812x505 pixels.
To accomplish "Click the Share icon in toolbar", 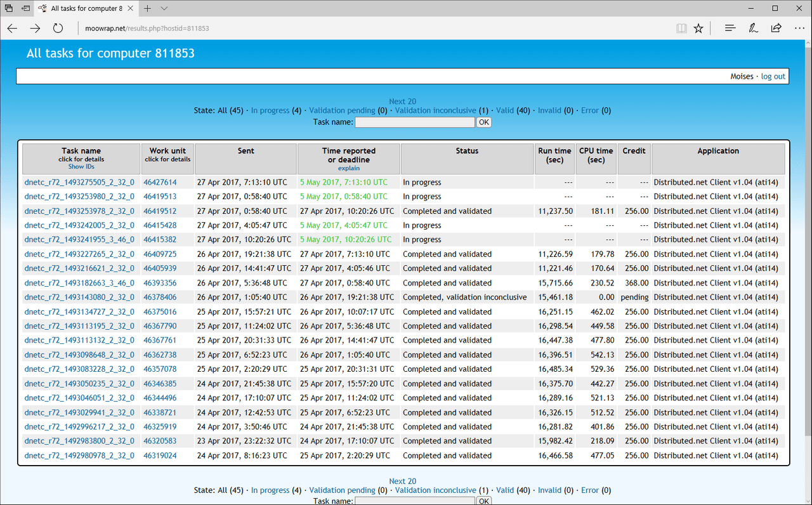I will 776,29.
